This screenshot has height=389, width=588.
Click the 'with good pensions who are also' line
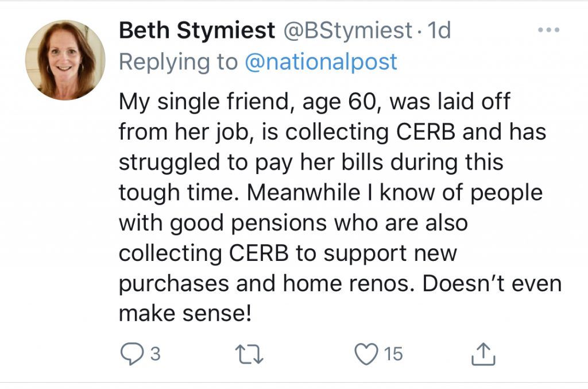click(293, 224)
